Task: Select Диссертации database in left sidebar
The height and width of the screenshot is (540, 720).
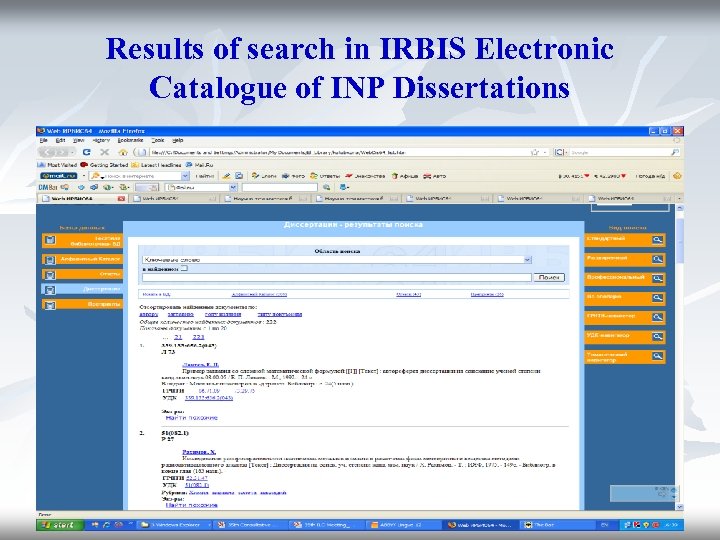Action: click(83, 289)
